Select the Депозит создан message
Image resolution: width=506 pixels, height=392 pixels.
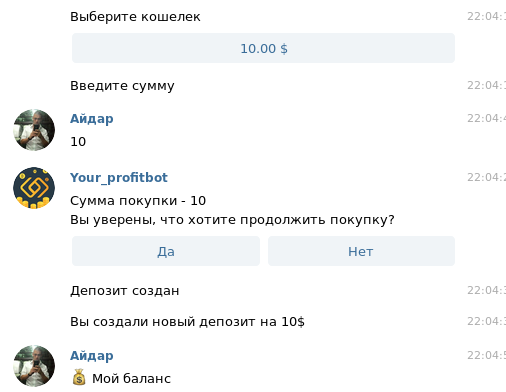click(x=125, y=291)
